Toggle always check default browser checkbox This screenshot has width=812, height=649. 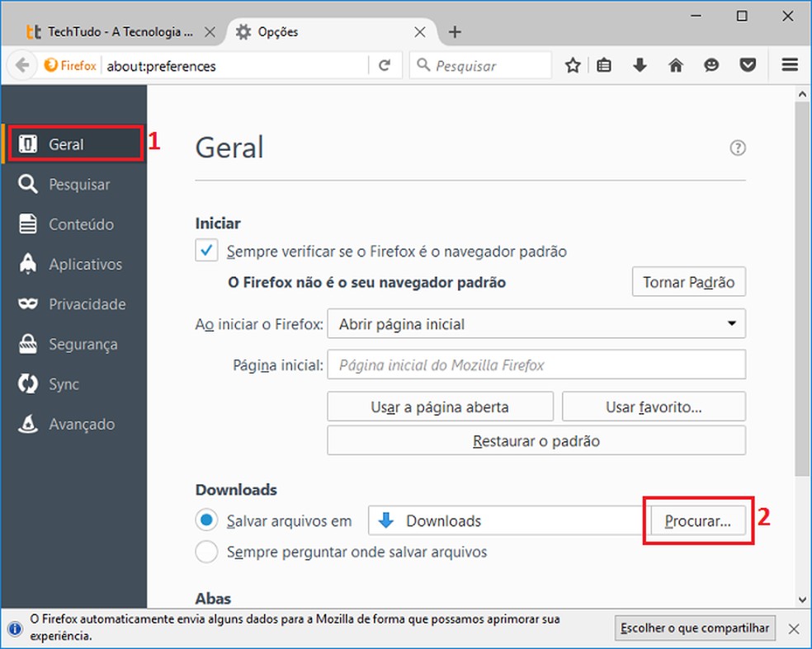point(206,251)
